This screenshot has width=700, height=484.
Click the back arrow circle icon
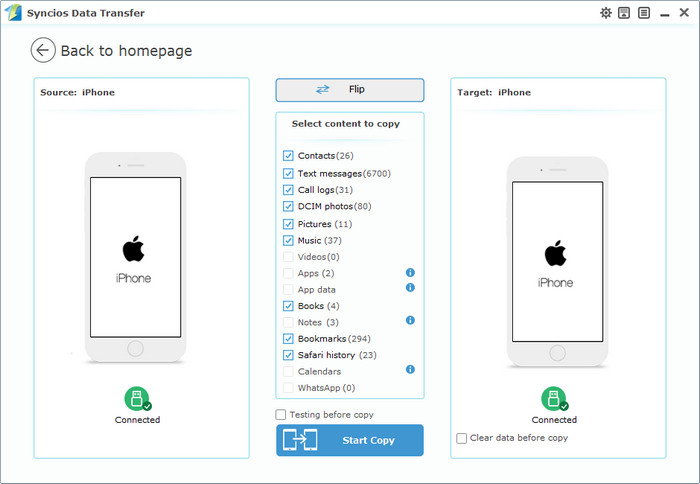click(43, 50)
